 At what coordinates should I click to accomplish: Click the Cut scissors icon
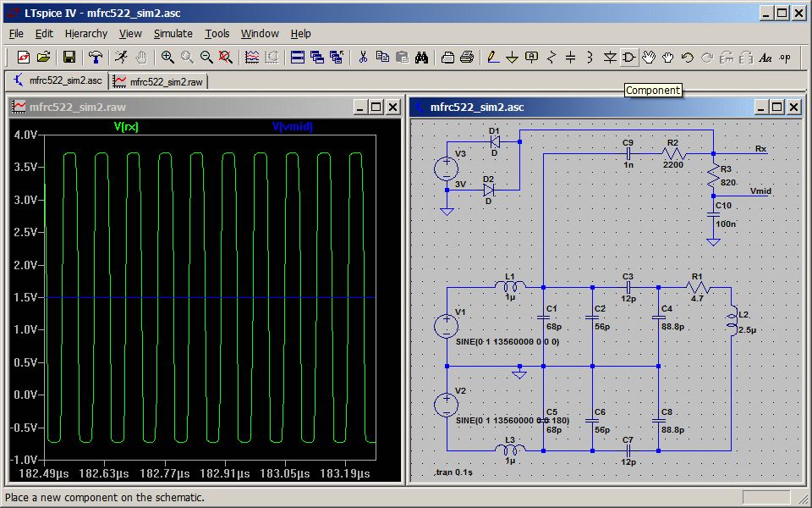(363, 58)
